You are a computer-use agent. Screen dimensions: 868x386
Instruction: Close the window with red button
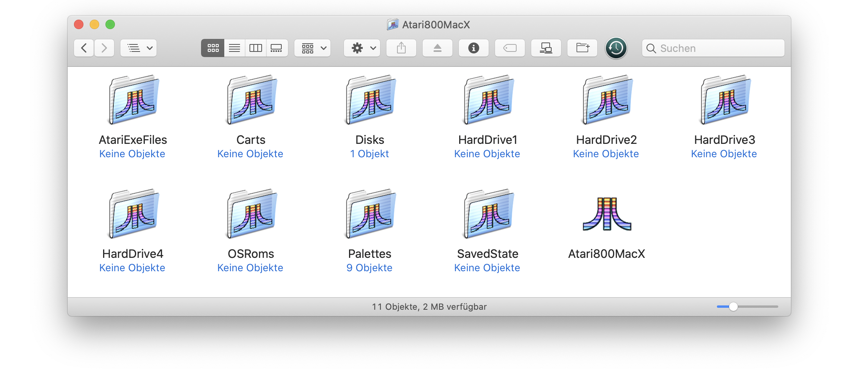(x=79, y=24)
